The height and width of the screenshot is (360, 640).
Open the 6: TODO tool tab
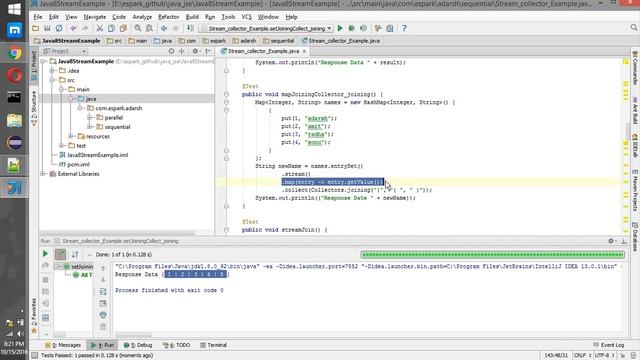pos(176,345)
